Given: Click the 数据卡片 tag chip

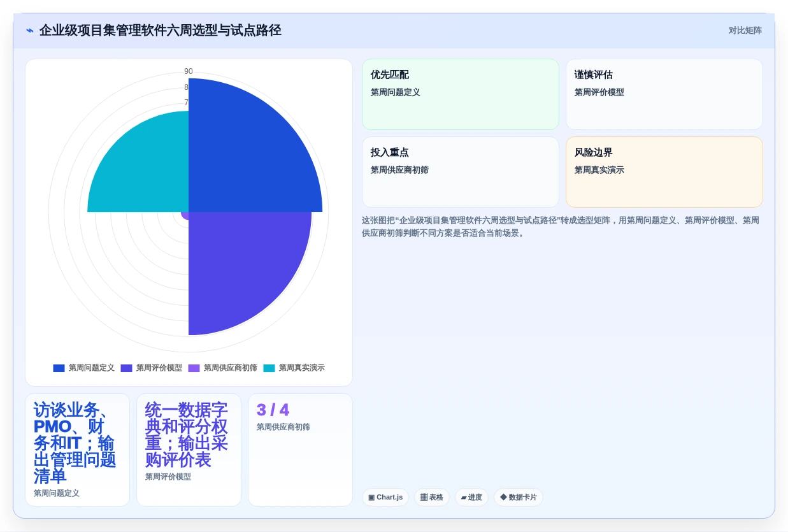Looking at the screenshot, I should point(519,498).
